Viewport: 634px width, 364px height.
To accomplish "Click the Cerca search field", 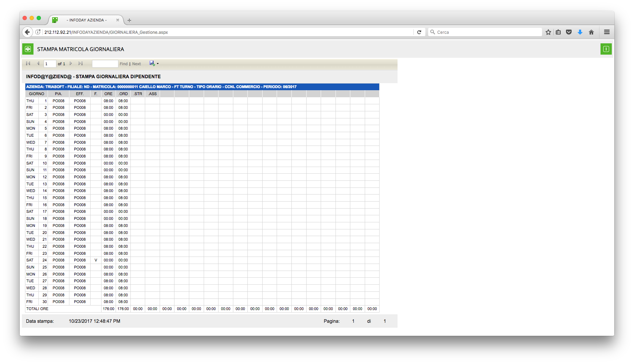I will [485, 32].
